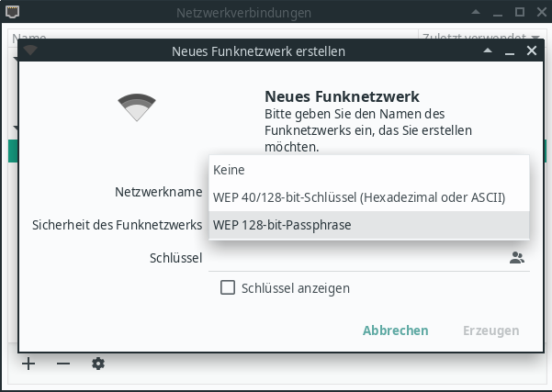Click the users icon in Schlüssel field

pos(517,258)
